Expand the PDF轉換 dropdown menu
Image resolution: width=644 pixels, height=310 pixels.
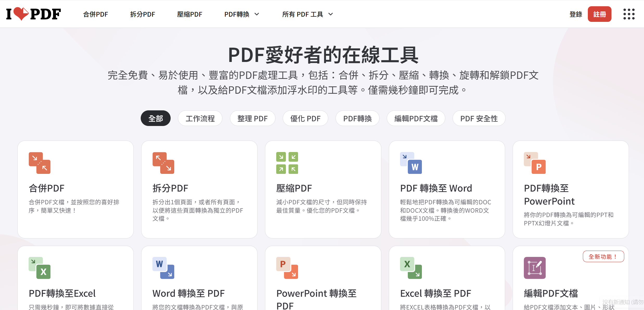(241, 14)
